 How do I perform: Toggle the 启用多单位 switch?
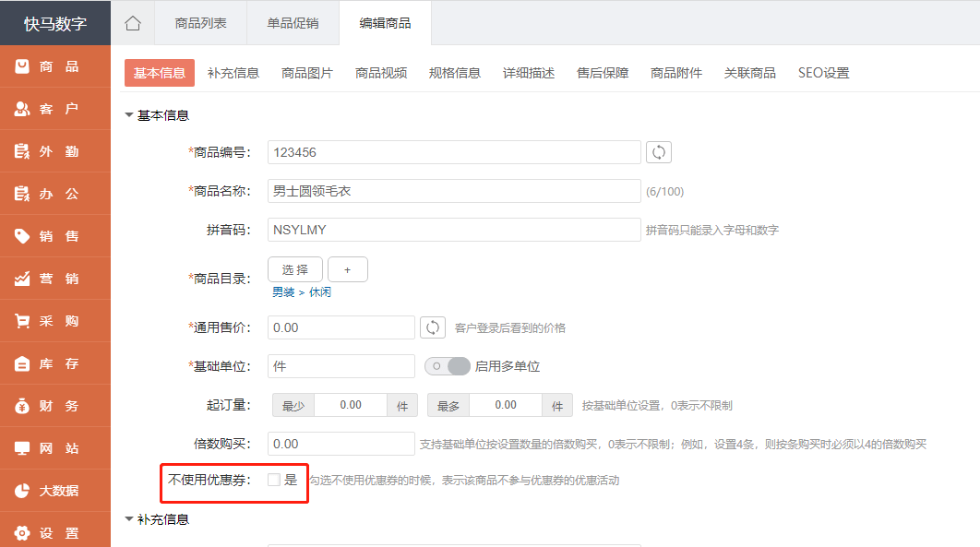448,366
